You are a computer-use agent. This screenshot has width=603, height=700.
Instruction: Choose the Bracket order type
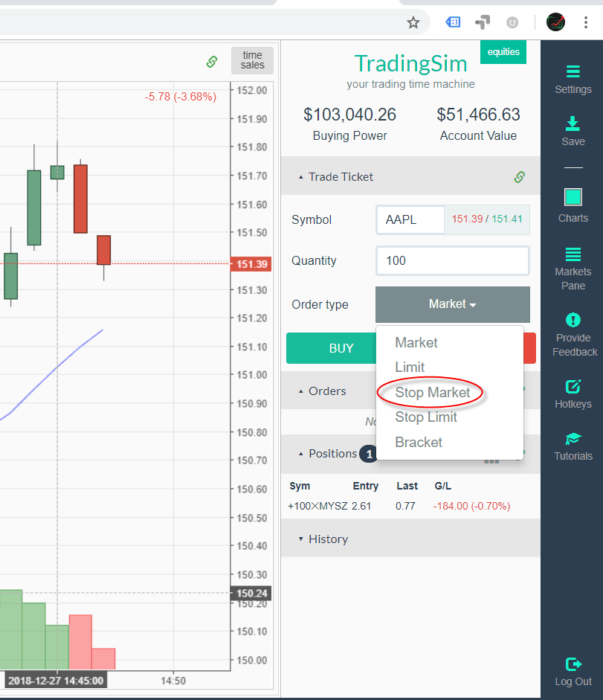(419, 443)
